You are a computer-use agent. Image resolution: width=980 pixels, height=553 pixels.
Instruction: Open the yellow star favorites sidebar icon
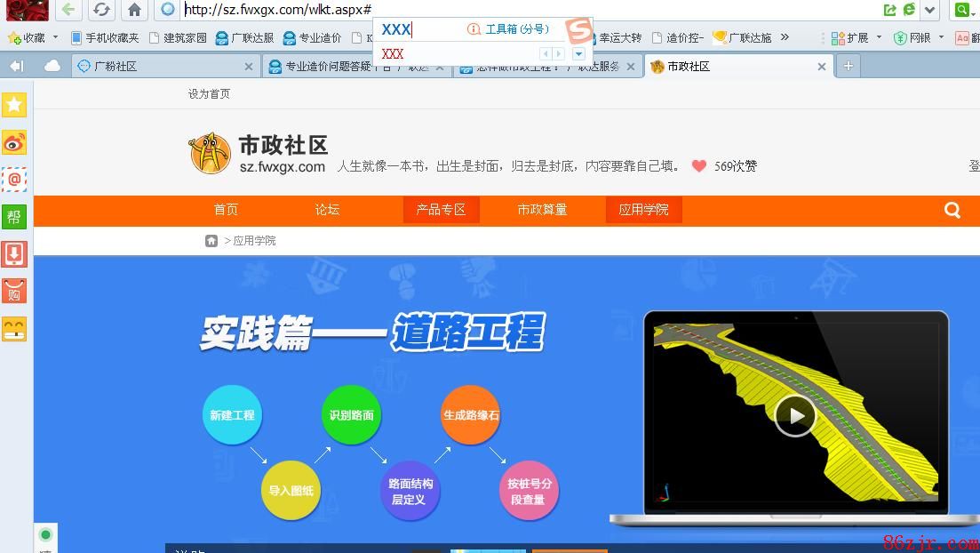point(14,105)
